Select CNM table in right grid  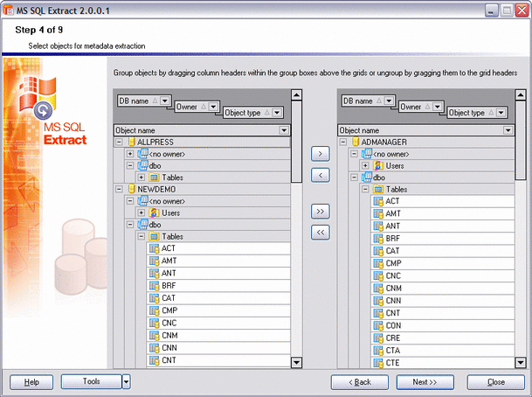pyautogui.click(x=443, y=289)
